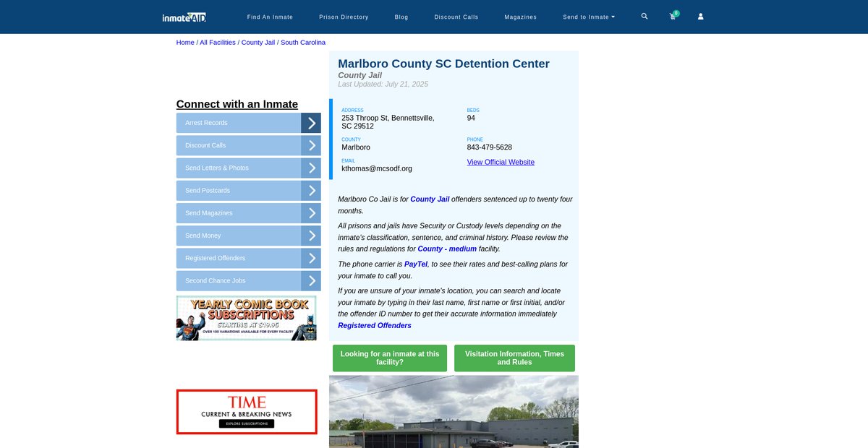This screenshot has height=448, width=868.
Task: Open the search magnifier icon
Action: click(644, 16)
